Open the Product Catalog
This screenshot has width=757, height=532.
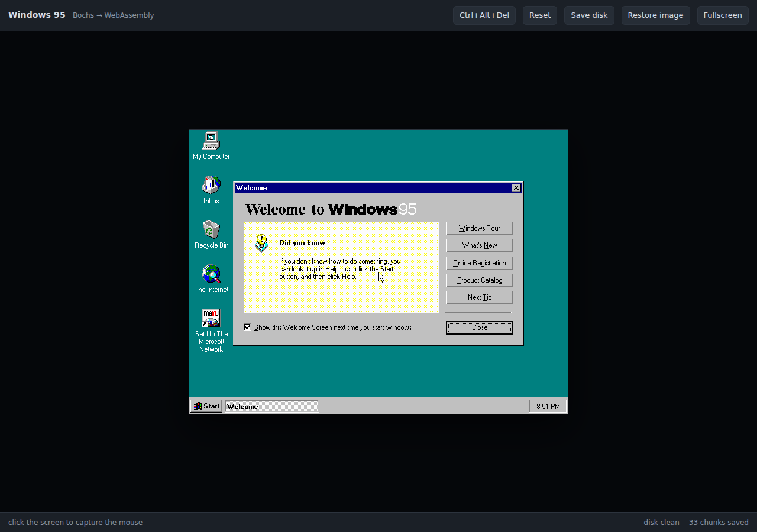click(x=479, y=280)
